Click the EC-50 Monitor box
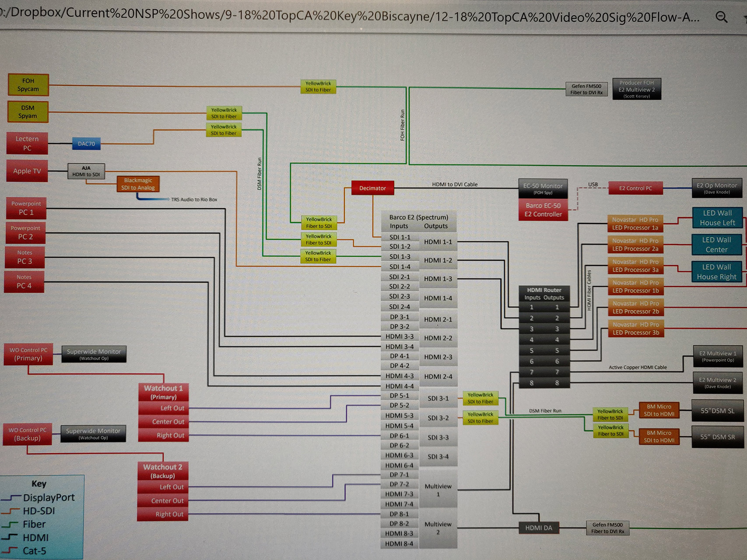The width and height of the screenshot is (747, 560). pos(543,189)
